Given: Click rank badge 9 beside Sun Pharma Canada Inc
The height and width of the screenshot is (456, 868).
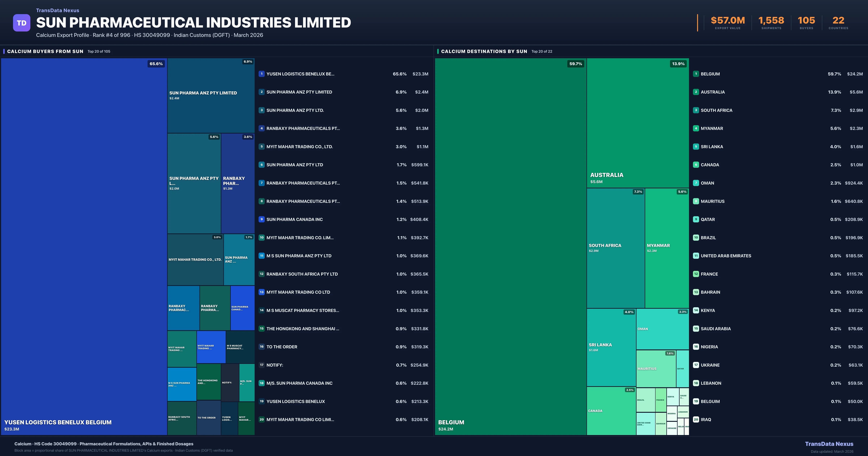Looking at the screenshot, I should [x=261, y=219].
